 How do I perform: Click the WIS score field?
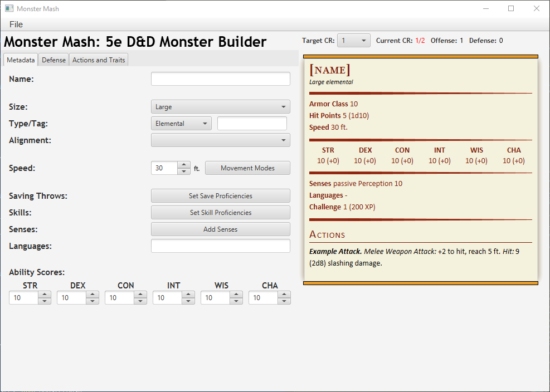(215, 298)
